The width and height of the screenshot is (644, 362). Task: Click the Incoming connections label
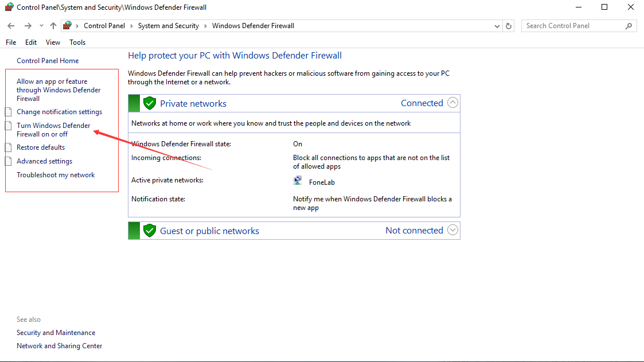(166, 158)
